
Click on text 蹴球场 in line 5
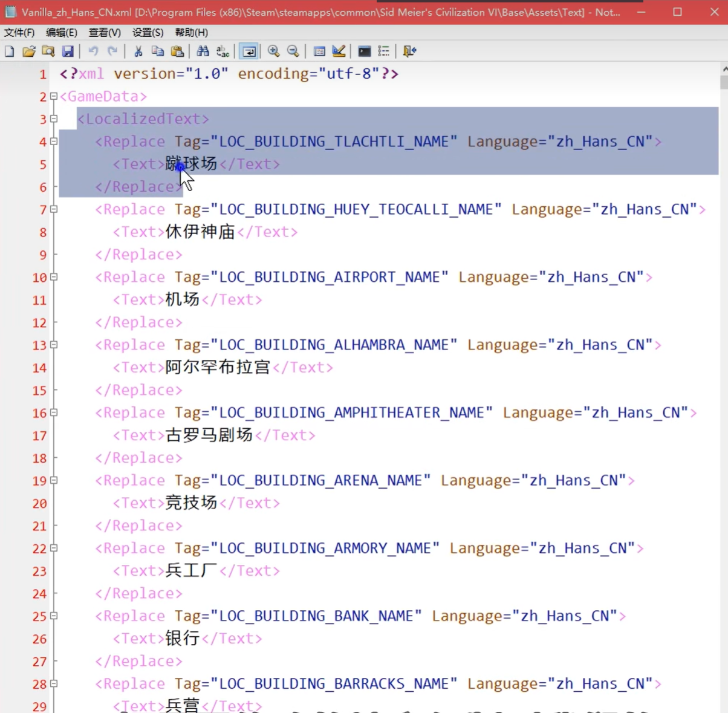pos(191,164)
